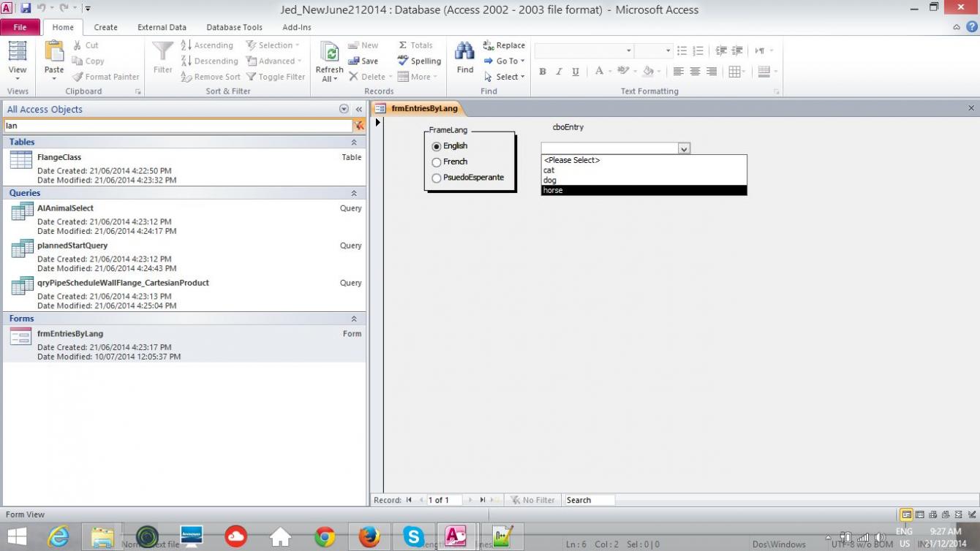
Task: Select the Format Painter tool
Action: 105,77
